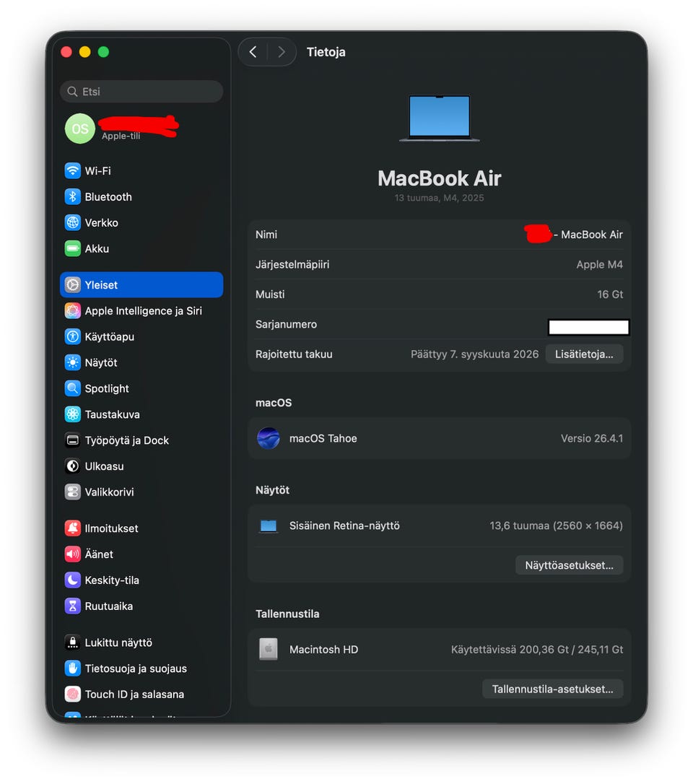Select the Verkko globe icon

tap(72, 222)
